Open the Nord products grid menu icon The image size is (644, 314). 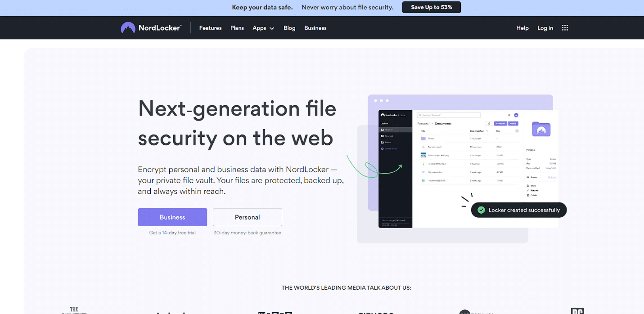(x=565, y=28)
